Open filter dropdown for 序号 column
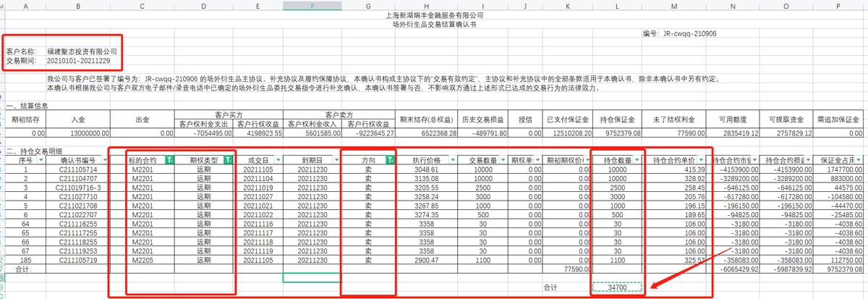Viewport: 868px width, 299px height. 41,160
